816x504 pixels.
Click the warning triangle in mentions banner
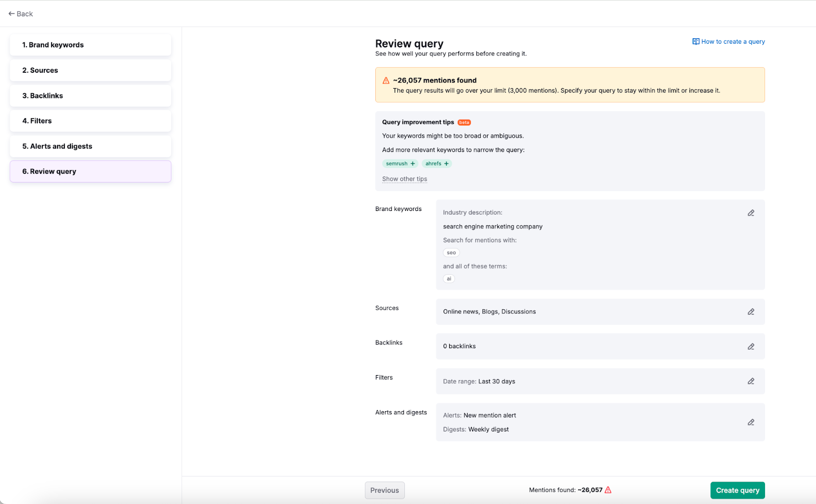(385, 80)
